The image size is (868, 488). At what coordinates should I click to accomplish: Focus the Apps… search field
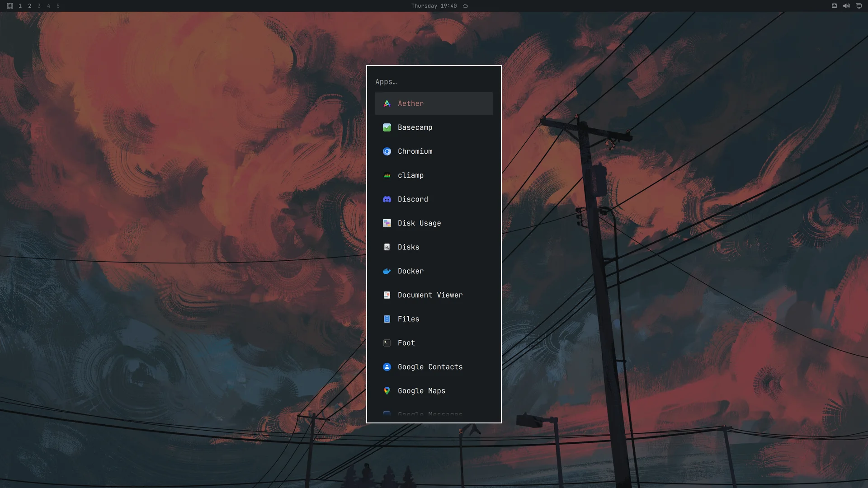(x=434, y=82)
